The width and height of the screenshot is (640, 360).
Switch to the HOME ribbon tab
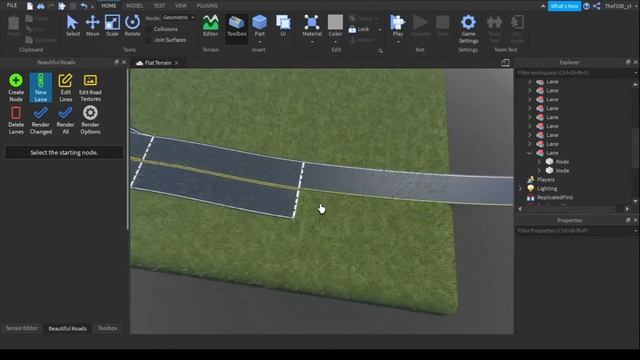tap(109, 6)
